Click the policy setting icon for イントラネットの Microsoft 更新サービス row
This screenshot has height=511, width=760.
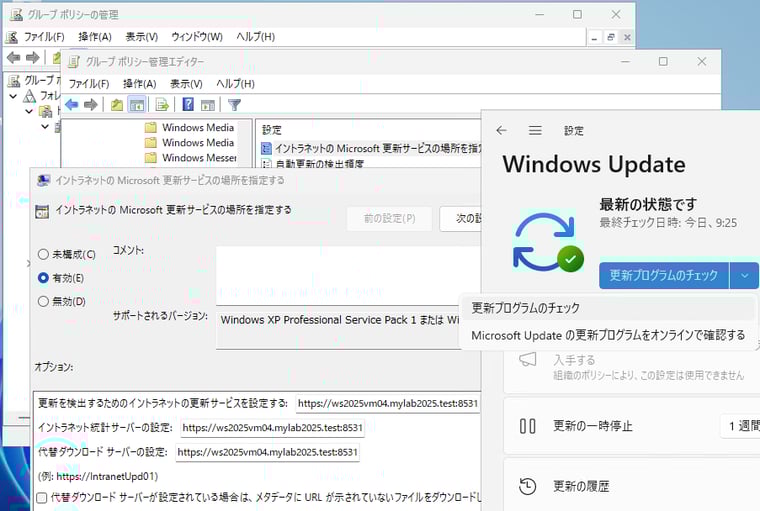point(266,148)
